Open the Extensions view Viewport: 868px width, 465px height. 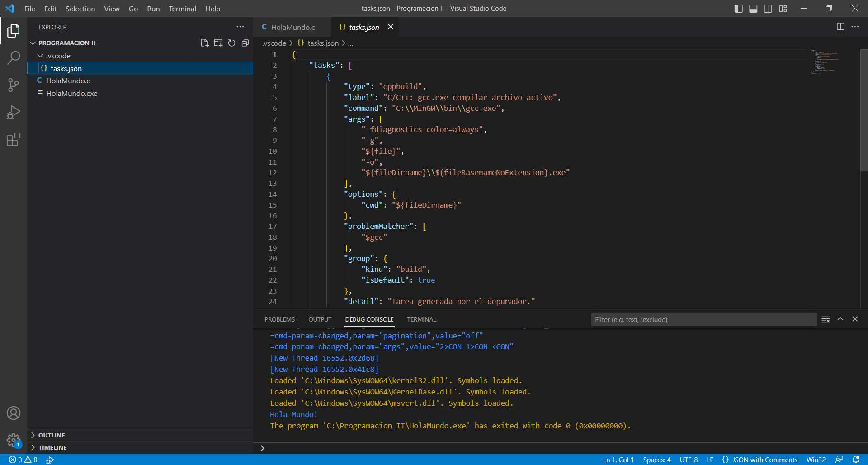[14, 139]
